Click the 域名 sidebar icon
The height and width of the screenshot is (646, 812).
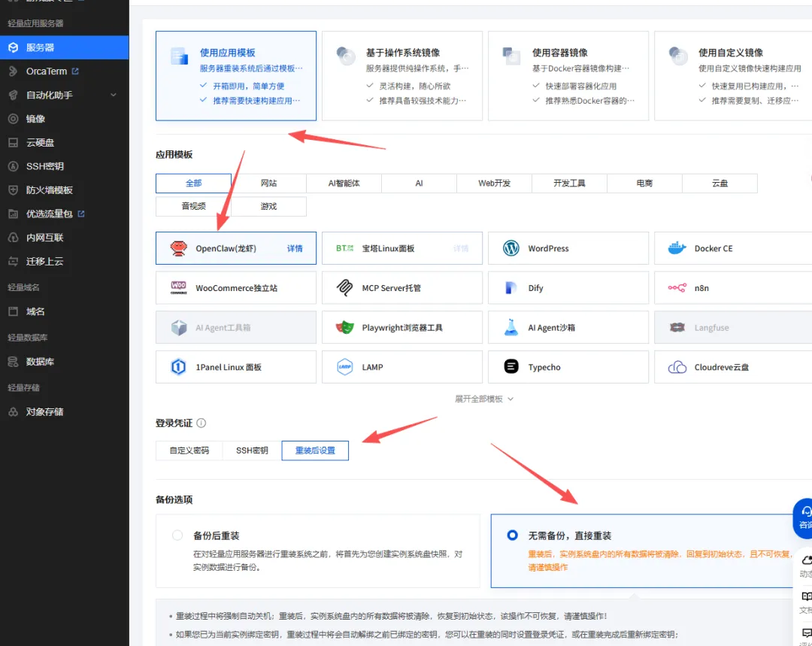coord(14,311)
